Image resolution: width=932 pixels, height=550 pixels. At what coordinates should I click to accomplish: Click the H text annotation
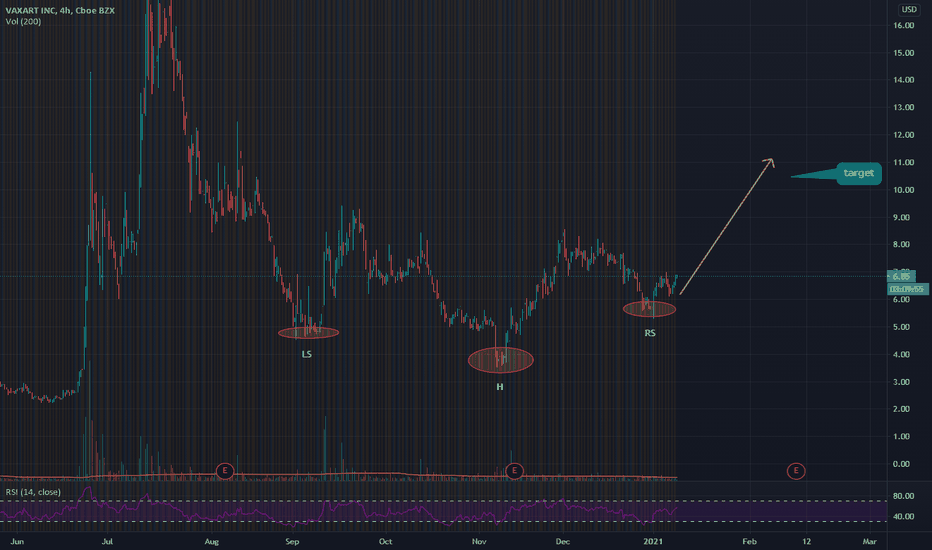point(500,386)
